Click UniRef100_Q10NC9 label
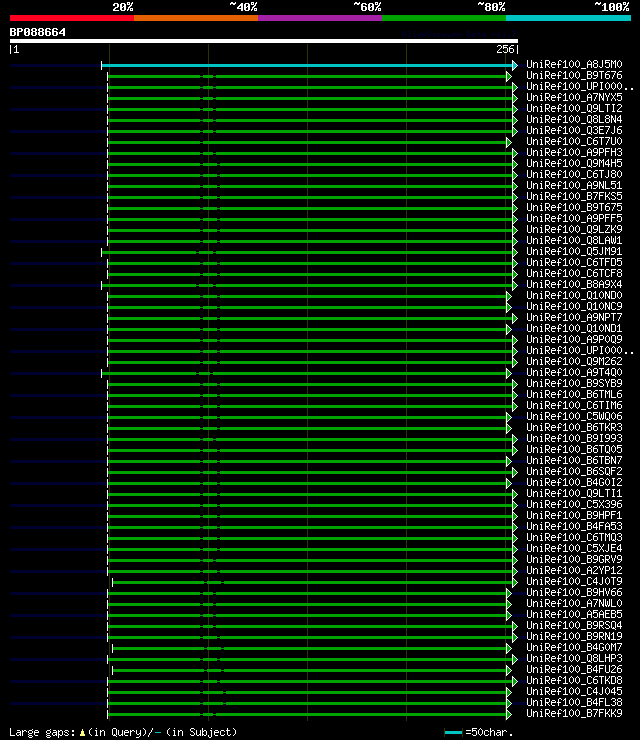This screenshot has height=740, width=640. [574, 306]
